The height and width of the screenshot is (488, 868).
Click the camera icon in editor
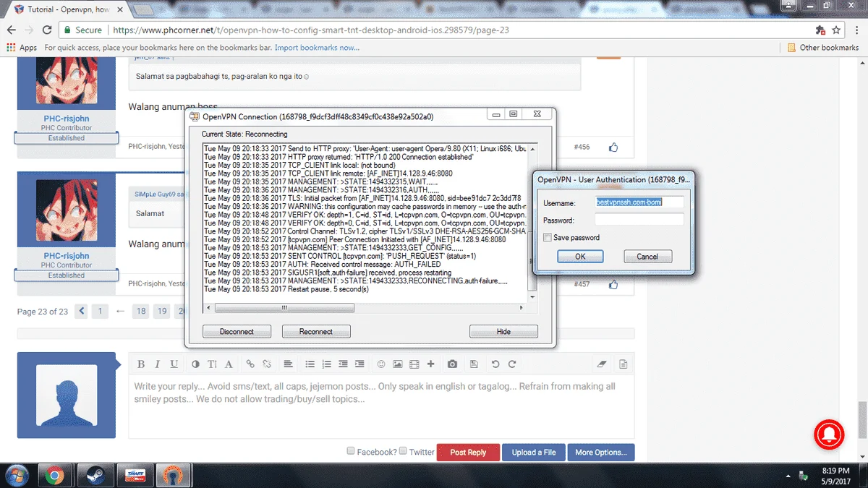[x=452, y=364]
